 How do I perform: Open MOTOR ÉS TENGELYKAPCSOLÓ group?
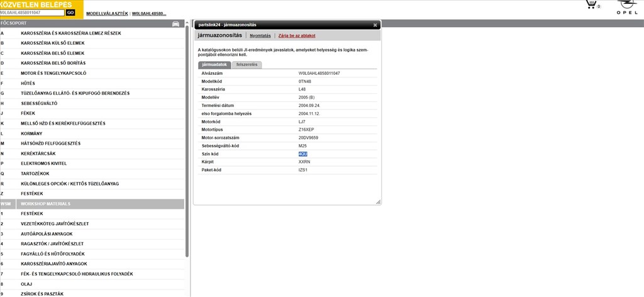[53, 73]
